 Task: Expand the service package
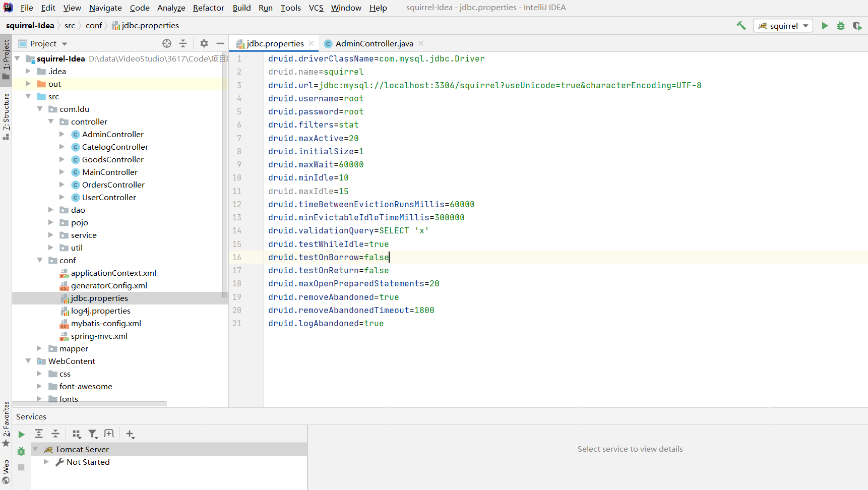point(51,235)
